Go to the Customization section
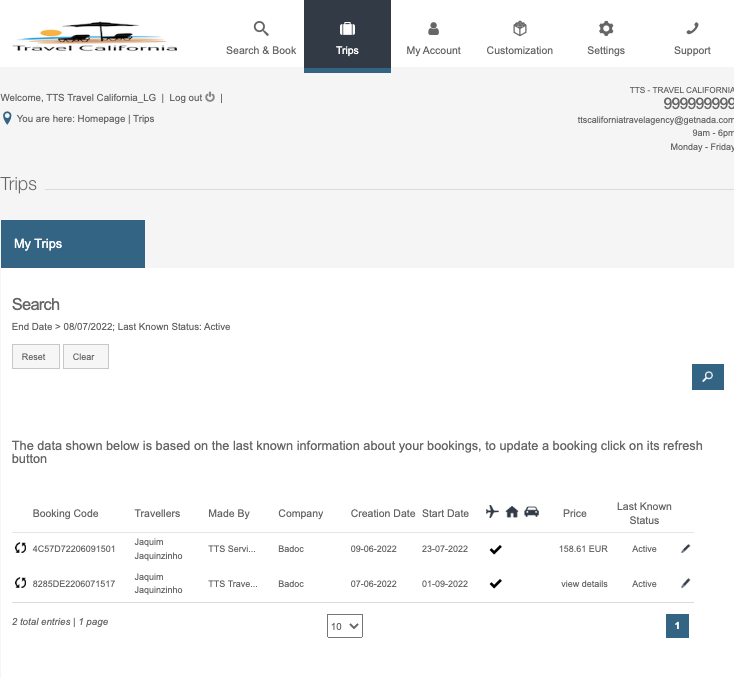Image resolution: width=734 pixels, height=678 pixels. (x=519, y=37)
